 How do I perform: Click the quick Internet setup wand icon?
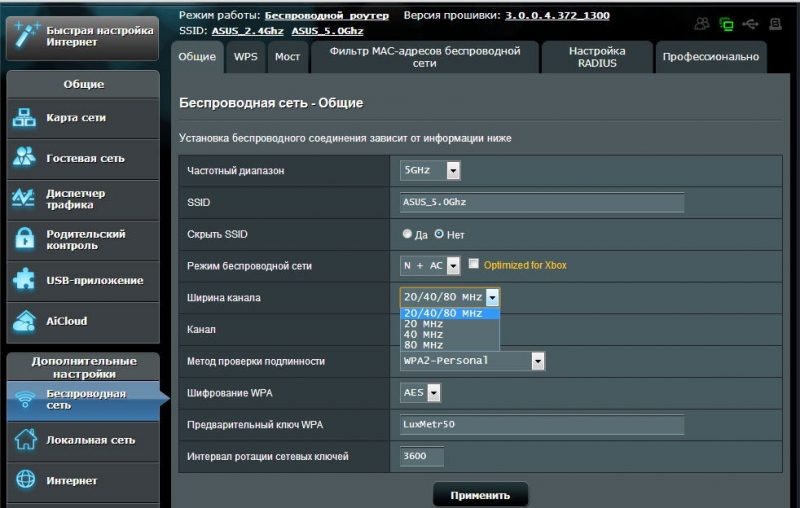pyautogui.click(x=26, y=35)
